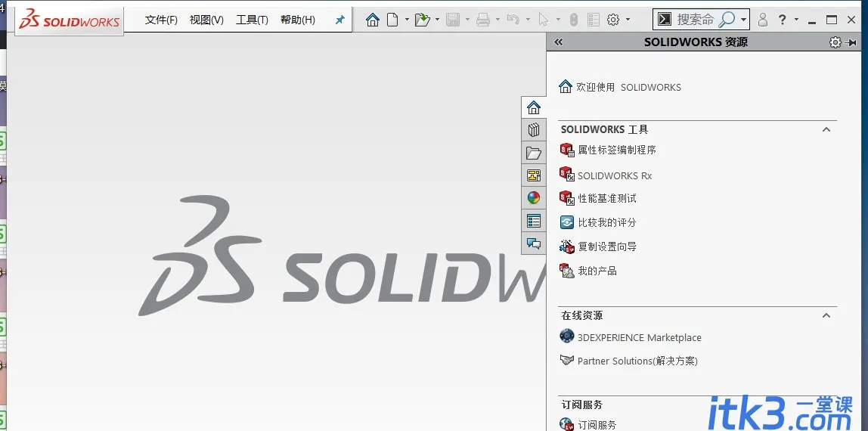Screen dimensions: 868x431
Task: Toggle auto-hide pin on the 资源 task pane
Action: point(852,42)
